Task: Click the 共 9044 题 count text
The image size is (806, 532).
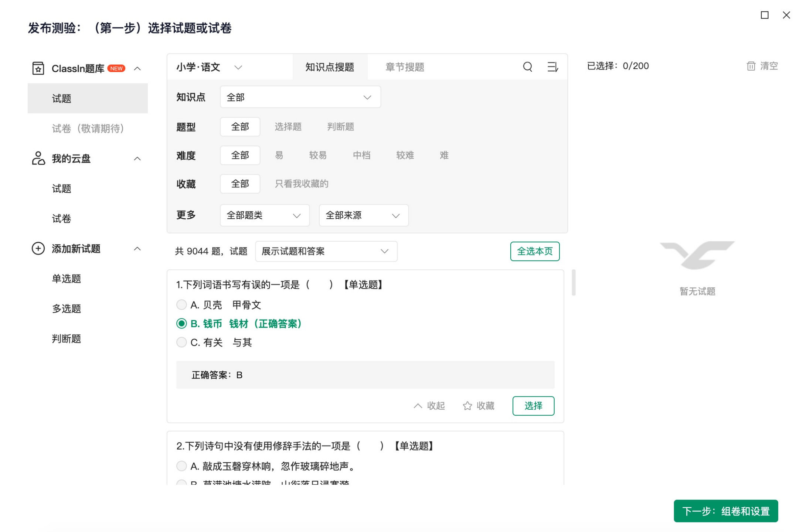Action: coord(198,251)
